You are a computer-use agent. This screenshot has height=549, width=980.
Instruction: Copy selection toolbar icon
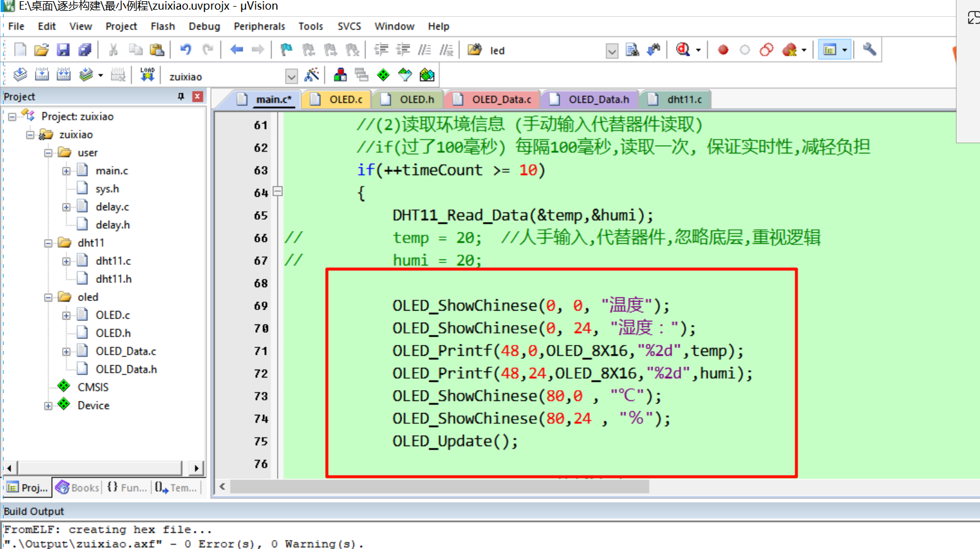pyautogui.click(x=135, y=50)
